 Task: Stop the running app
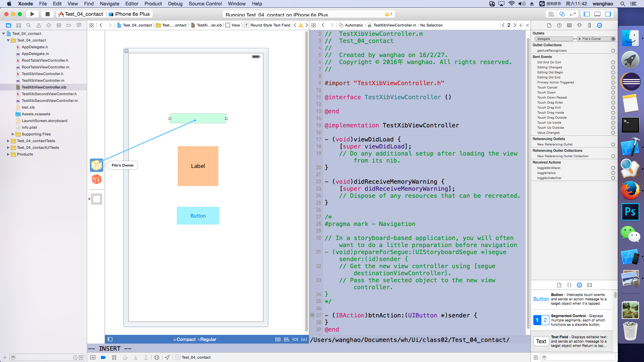pos(48,14)
